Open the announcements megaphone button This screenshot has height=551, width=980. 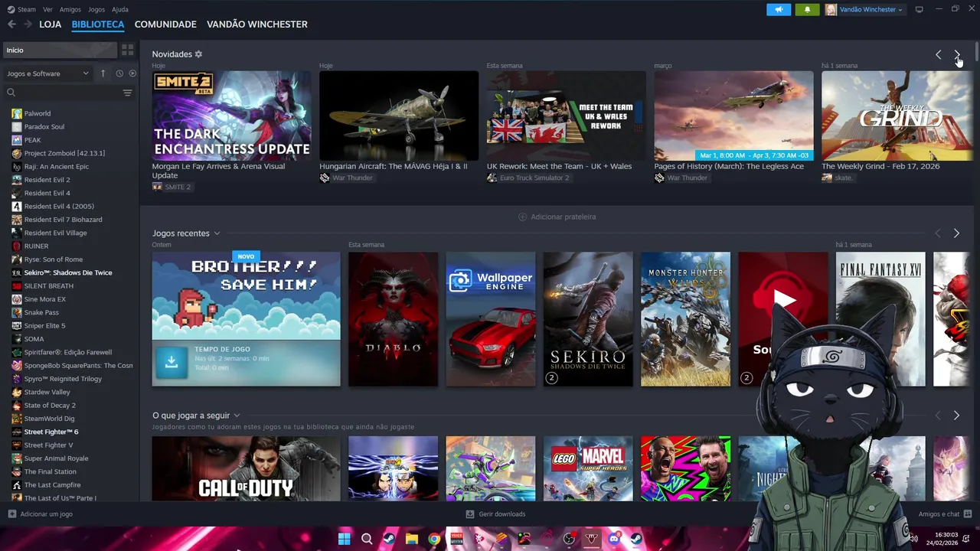pos(779,9)
